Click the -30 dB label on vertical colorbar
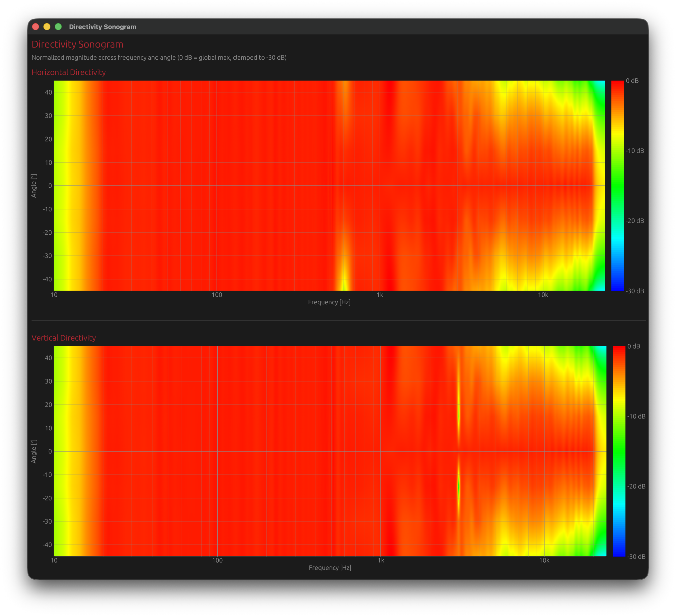 pos(636,557)
